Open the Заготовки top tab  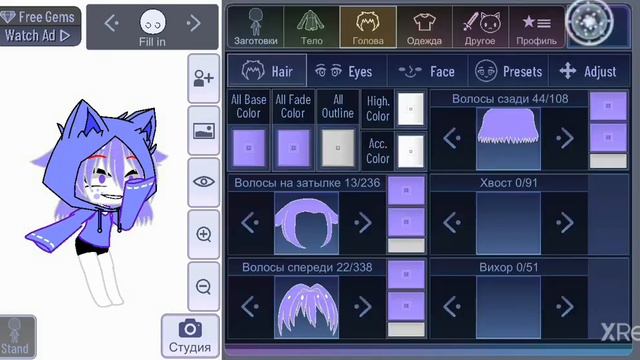coord(256,27)
